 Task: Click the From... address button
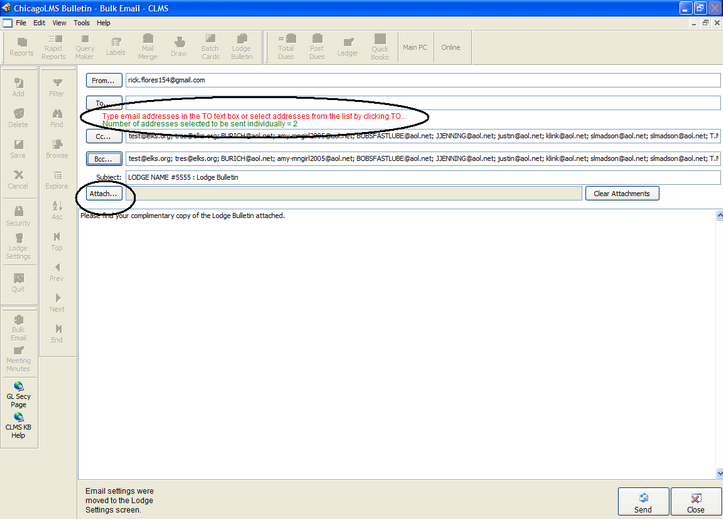(104, 80)
